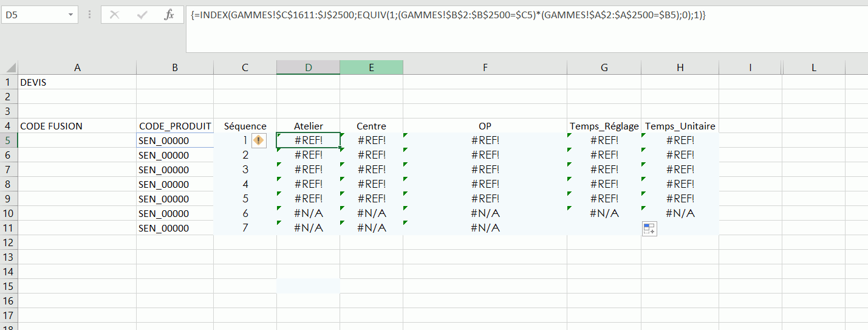Open the Insert Function (fx) dialog
868x330 pixels.
(169, 15)
